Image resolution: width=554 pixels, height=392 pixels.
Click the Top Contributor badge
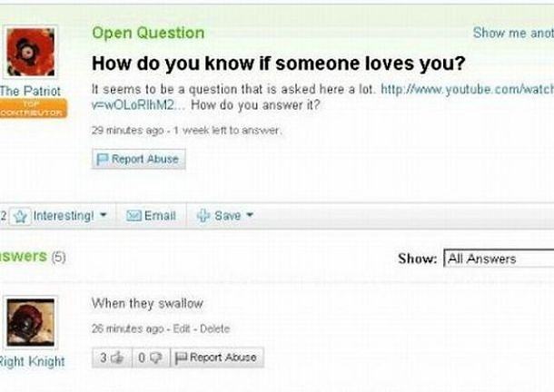point(33,108)
